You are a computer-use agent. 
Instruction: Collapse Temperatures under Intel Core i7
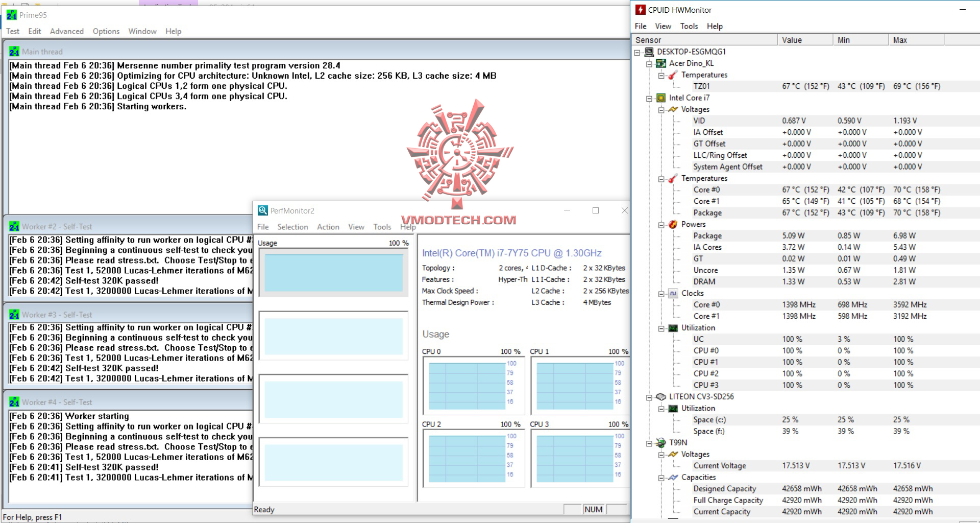click(661, 179)
